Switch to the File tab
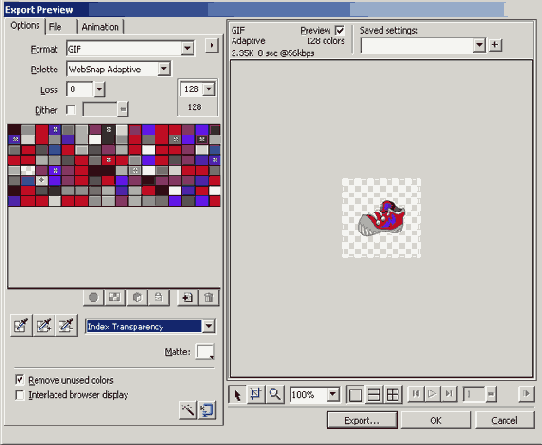542x445 pixels. click(x=55, y=27)
